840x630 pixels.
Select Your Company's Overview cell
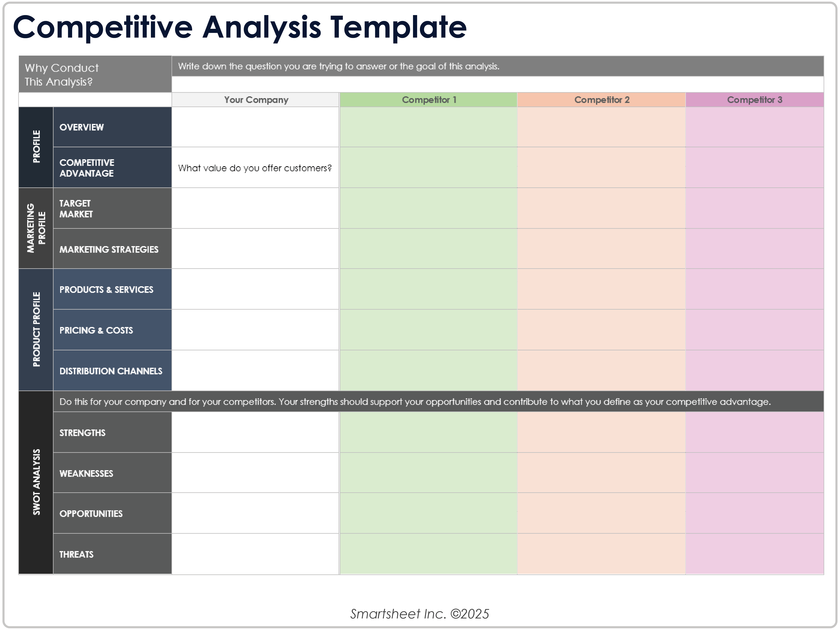tap(255, 127)
